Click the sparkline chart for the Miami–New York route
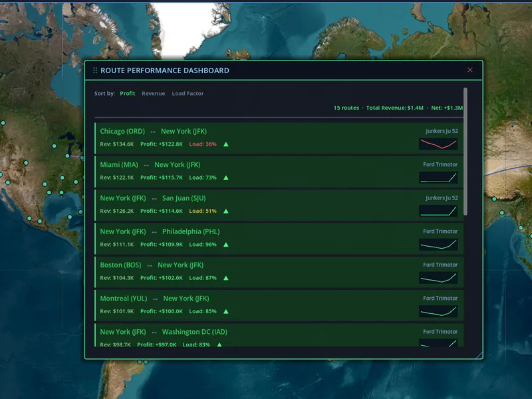This screenshot has width=532, height=399. coord(438,178)
